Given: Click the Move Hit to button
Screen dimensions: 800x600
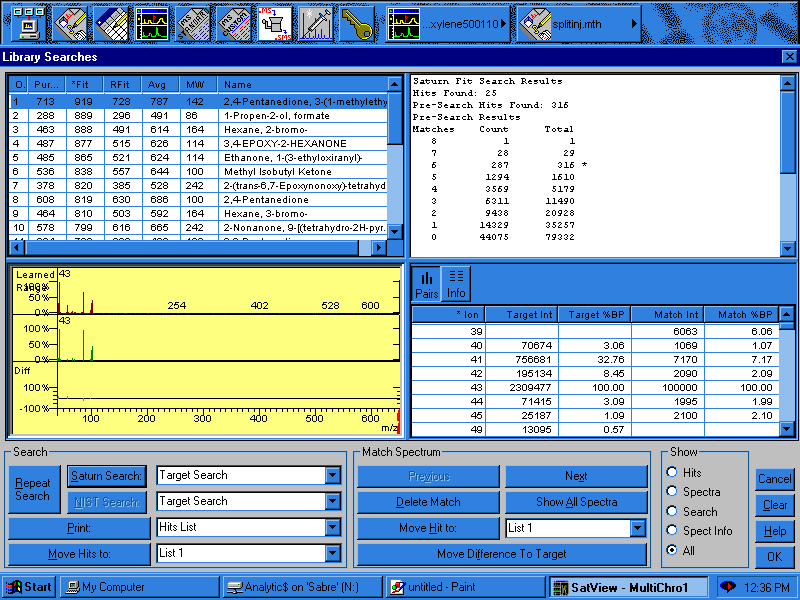Looking at the screenshot, I should (428, 528).
